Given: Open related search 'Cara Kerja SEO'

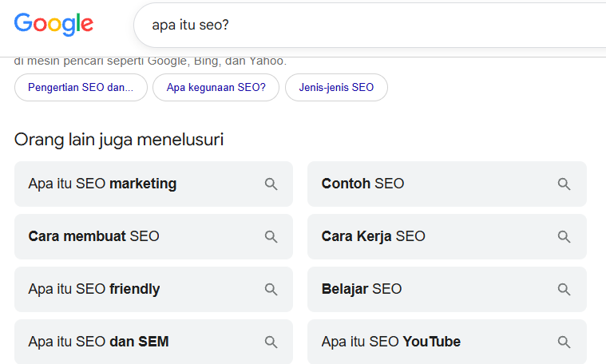Looking at the screenshot, I should [x=447, y=236].
